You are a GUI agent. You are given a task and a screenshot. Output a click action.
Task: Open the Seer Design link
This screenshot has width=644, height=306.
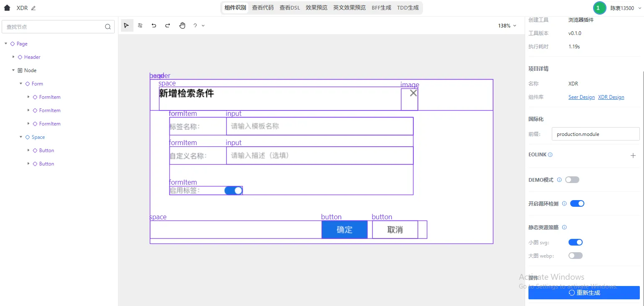coord(581,97)
